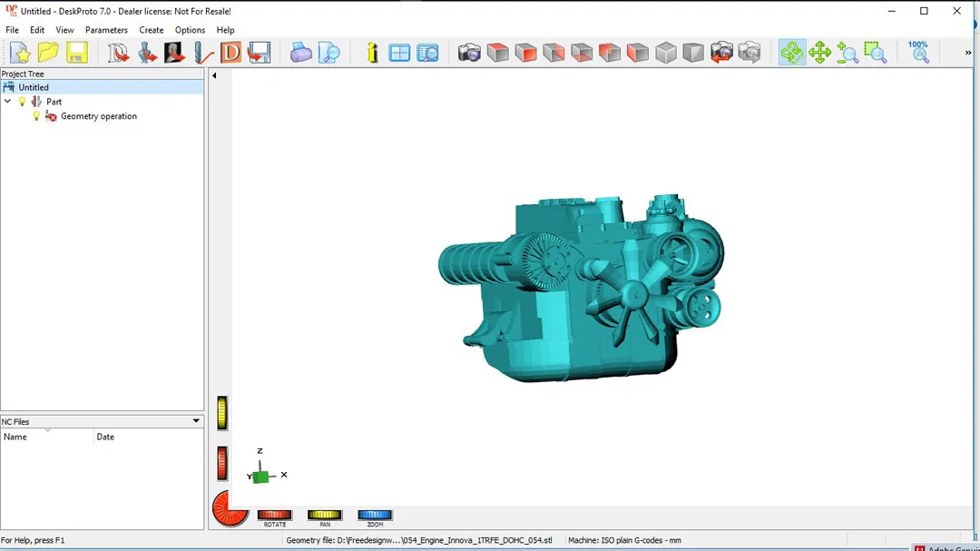Save the project with the floppy disk icon
Screen dimensions: 980x551
point(77,53)
